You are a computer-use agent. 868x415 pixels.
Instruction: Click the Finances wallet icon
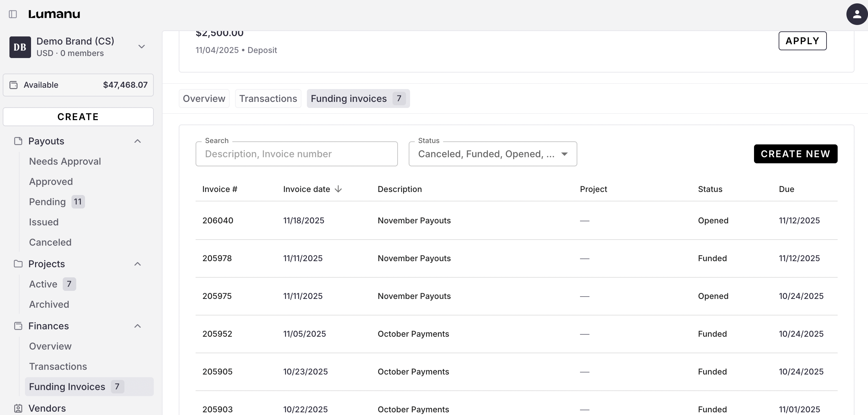[18, 326]
